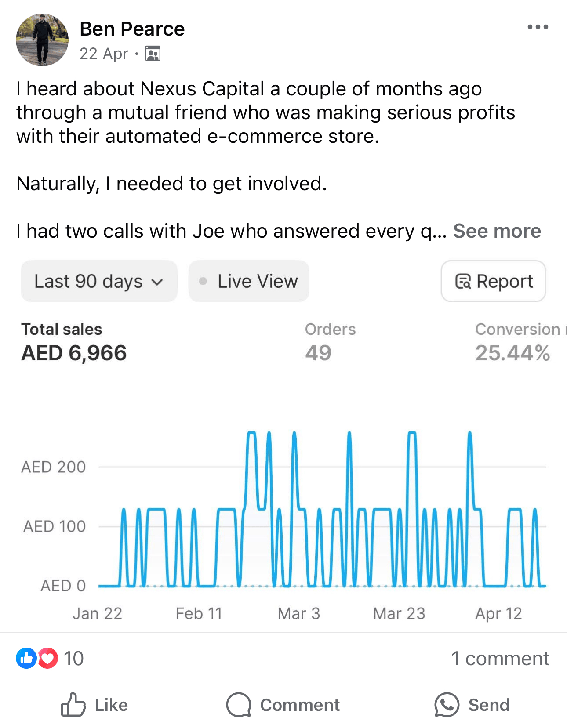This screenshot has width=567, height=728.
Task: Click the group audience icon beside date
Action: (x=153, y=54)
